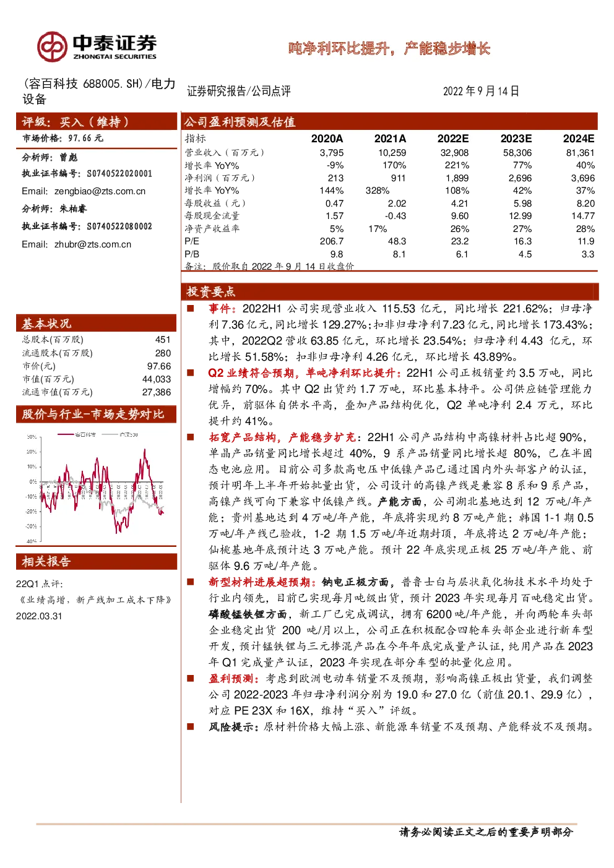Open the email link zhubr@zts.com.cn

pos(93,244)
